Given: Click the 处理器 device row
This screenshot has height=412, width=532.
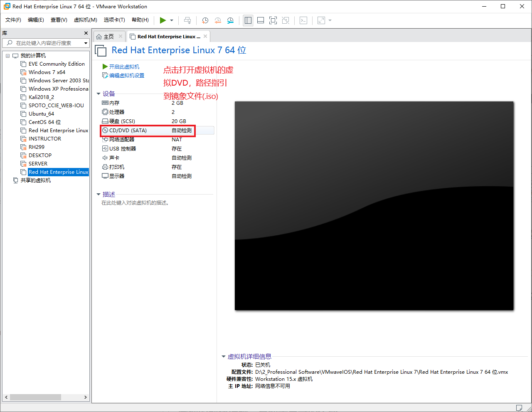Looking at the screenshot, I should (x=157, y=112).
